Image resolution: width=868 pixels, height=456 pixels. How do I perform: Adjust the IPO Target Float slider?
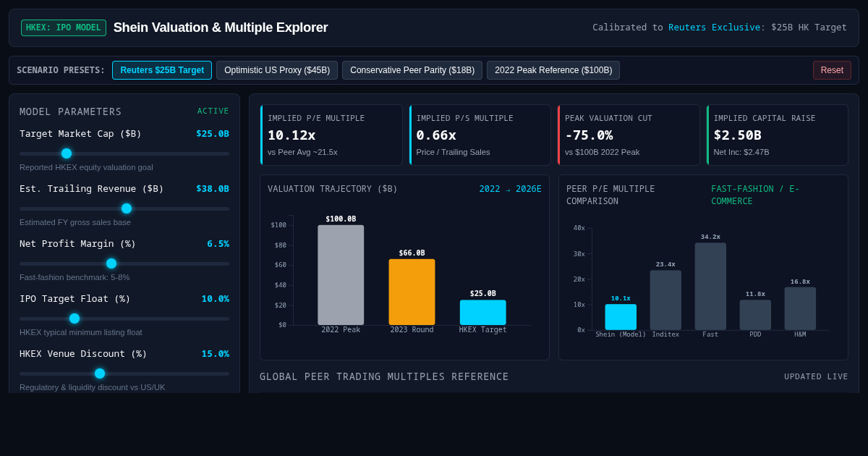coord(124,318)
